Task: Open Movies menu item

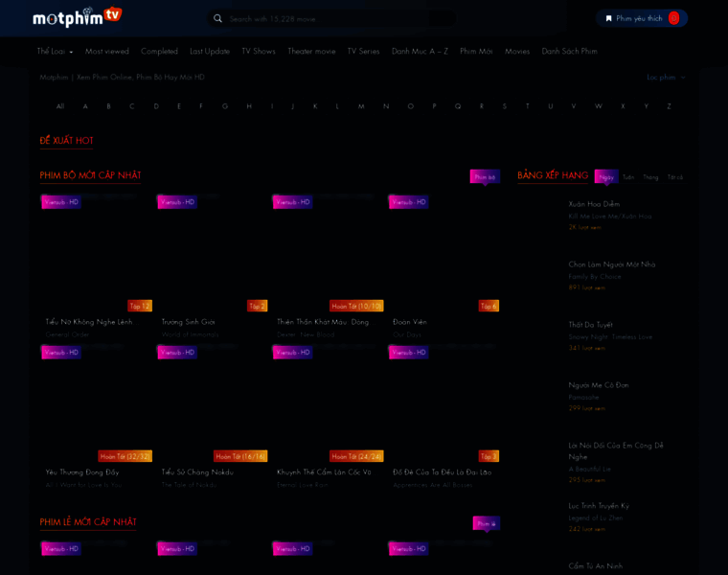Action: pyautogui.click(x=517, y=52)
